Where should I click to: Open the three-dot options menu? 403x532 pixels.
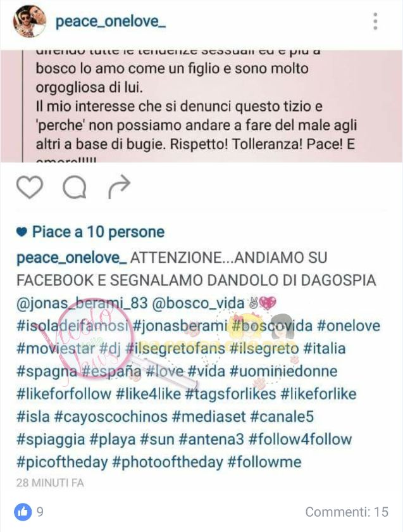click(375, 22)
